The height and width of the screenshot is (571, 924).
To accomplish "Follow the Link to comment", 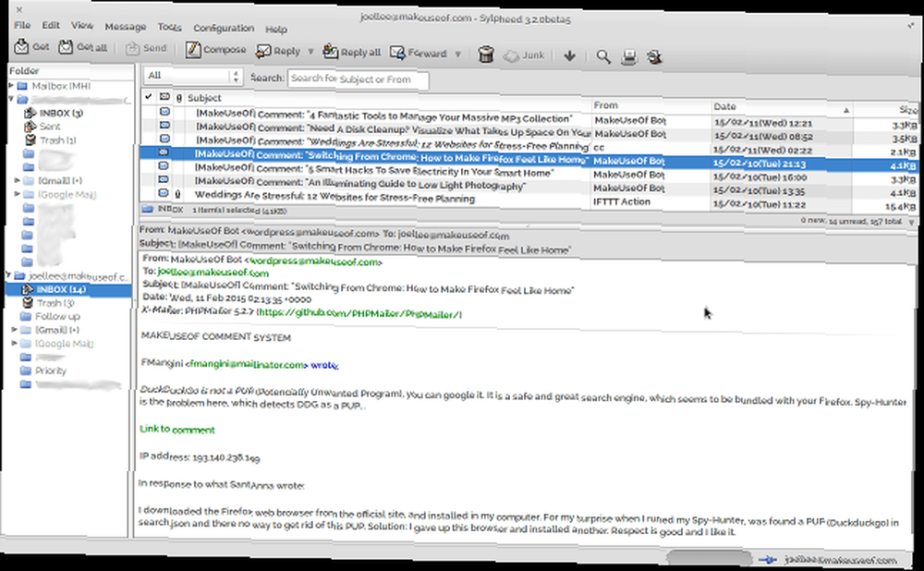I will tap(176, 430).
